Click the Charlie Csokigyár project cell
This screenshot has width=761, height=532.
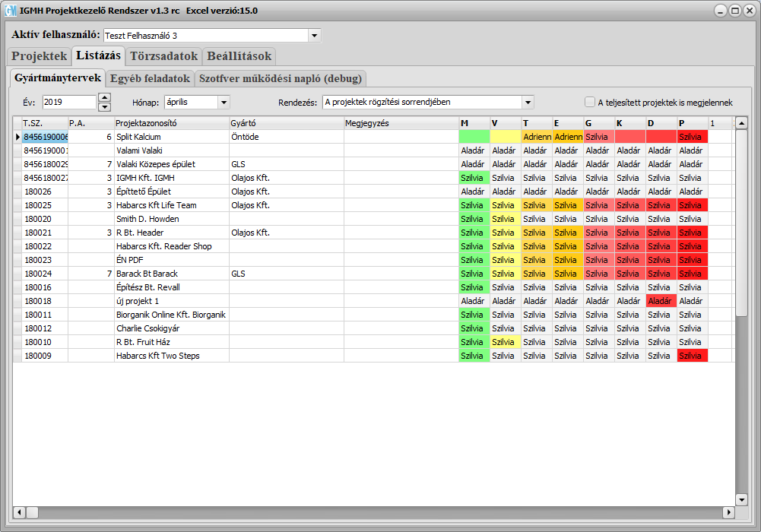pos(172,328)
